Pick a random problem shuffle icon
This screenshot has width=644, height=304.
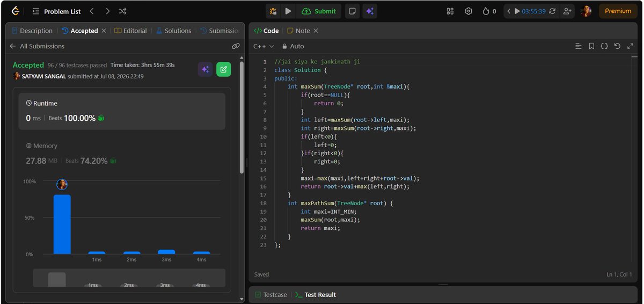pyautogui.click(x=122, y=11)
